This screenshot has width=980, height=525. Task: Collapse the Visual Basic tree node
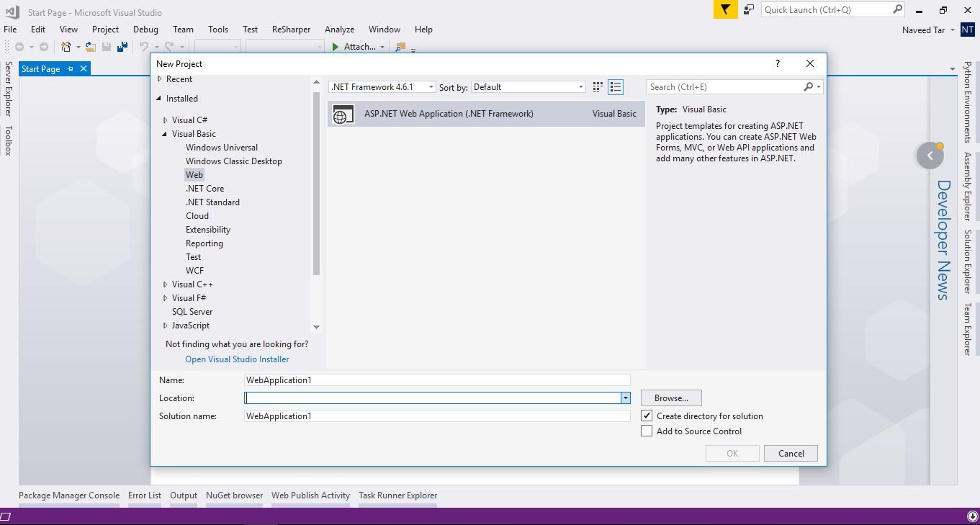(x=165, y=134)
